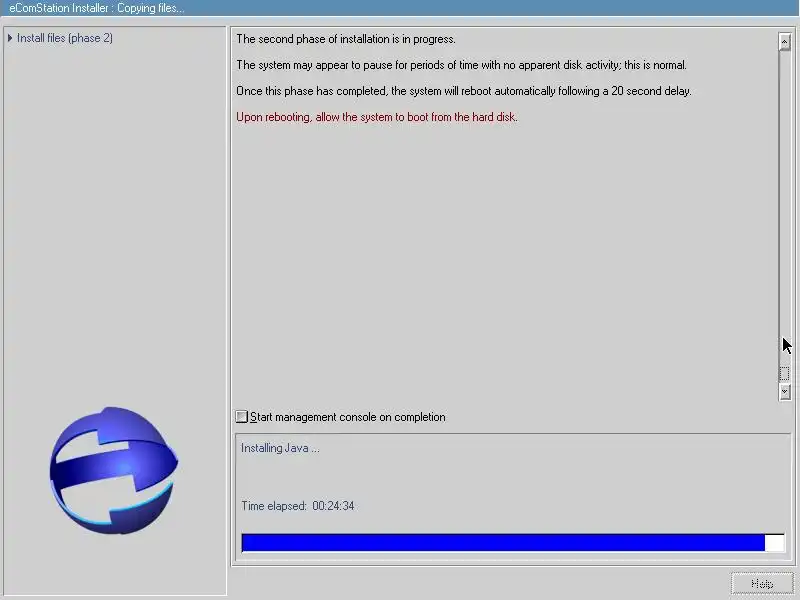
Task: Click the 'Installing Java ...' status text
Action: 280,448
